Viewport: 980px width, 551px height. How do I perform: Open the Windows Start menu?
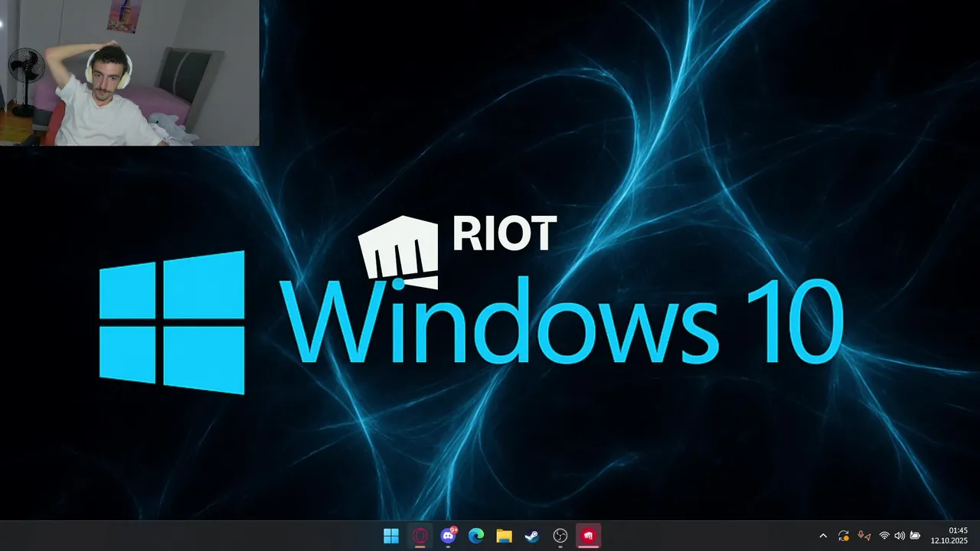click(391, 536)
